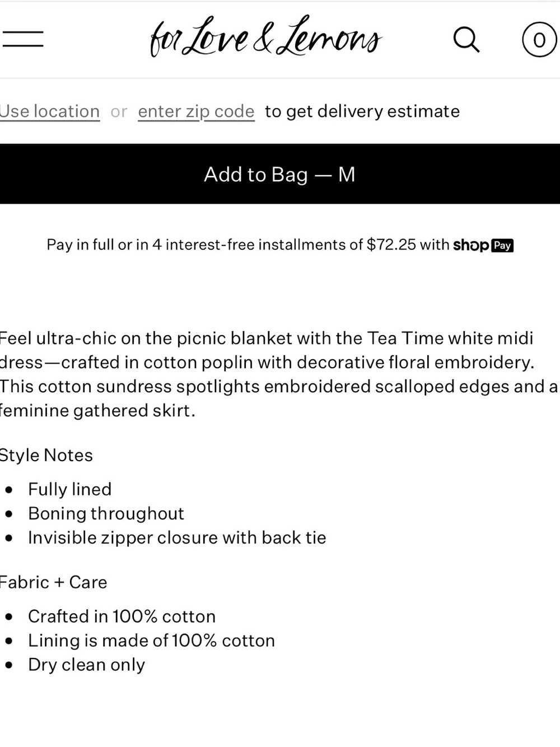Select the Fully lined bullet item

point(70,489)
